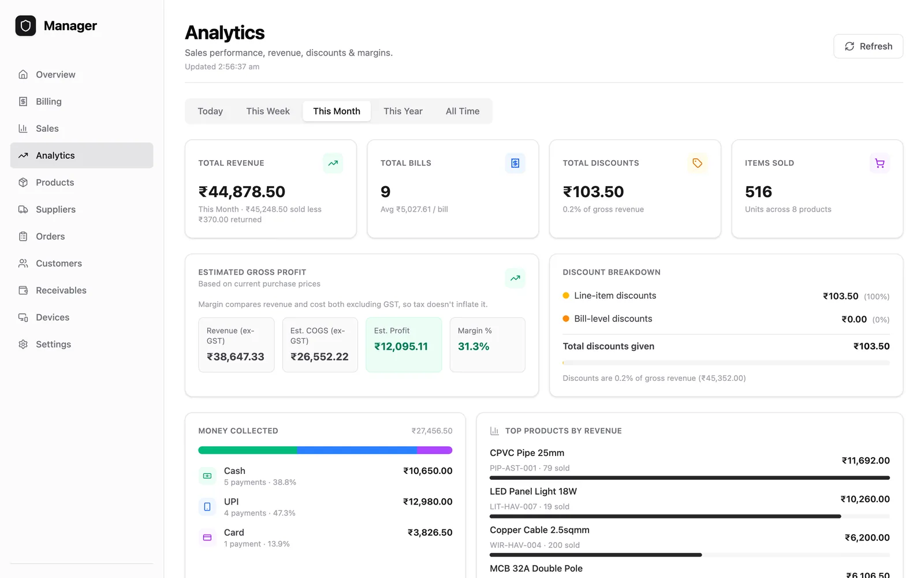The width and height of the screenshot is (924, 578).
Task: Click the Devices icon in sidebar
Action: tap(23, 317)
